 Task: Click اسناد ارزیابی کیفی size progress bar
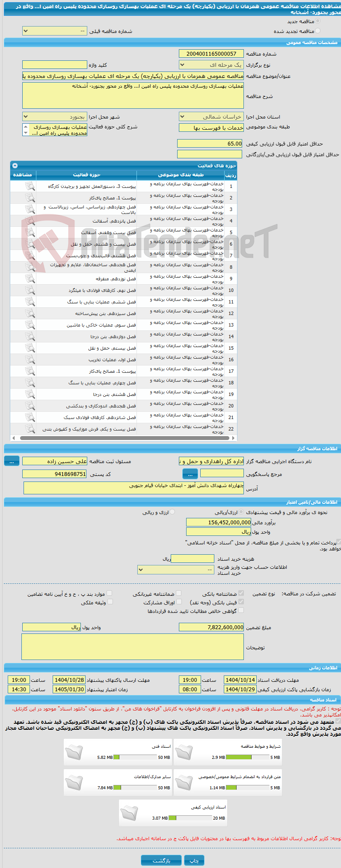[x=190, y=818]
